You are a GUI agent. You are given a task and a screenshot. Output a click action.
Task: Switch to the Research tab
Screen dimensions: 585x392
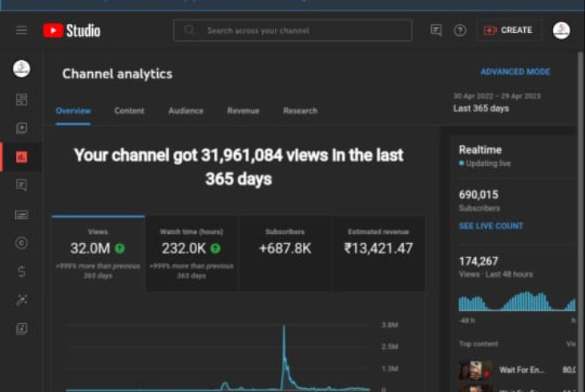pos(301,111)
